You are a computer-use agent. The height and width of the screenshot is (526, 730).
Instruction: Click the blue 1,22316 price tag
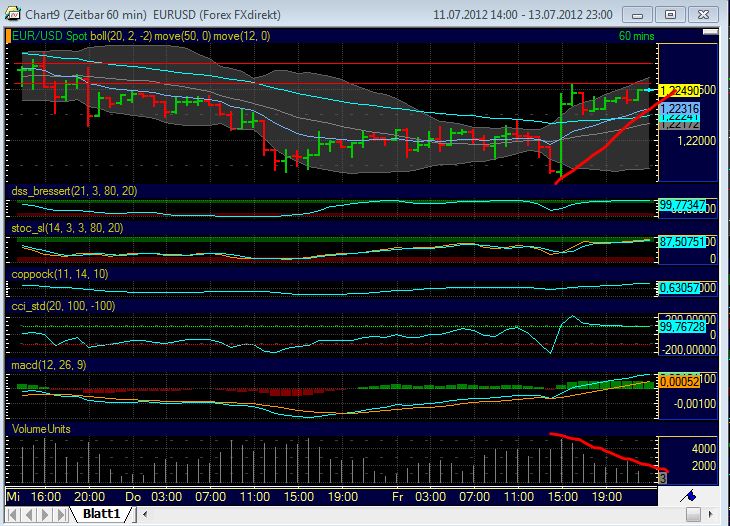pos(680,109)
